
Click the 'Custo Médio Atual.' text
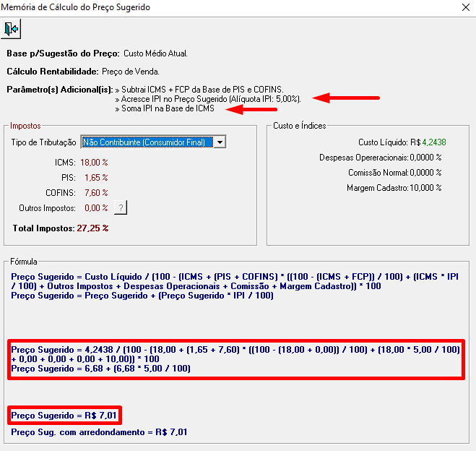tap(155, 53)
